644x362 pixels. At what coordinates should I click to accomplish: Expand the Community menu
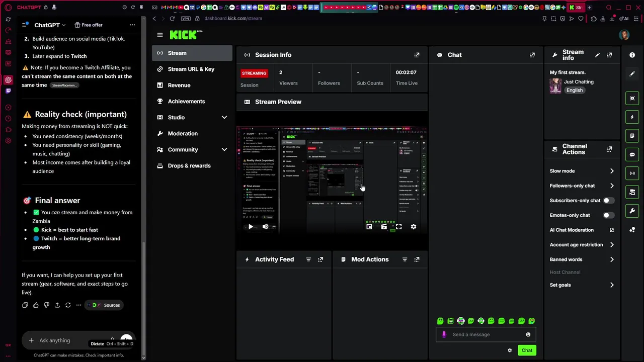(x=224, y=149)
